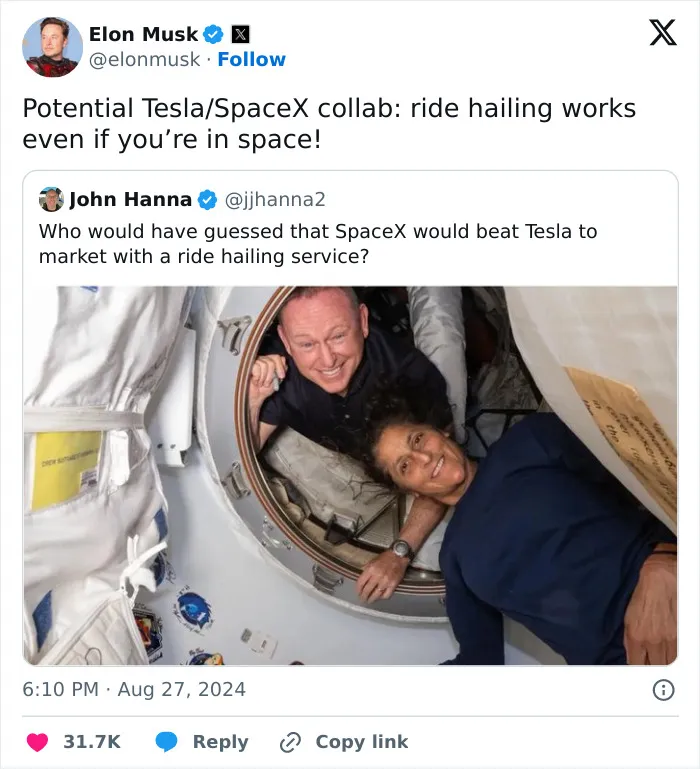Open the @jjhanna2 handle

coord(275,200)
